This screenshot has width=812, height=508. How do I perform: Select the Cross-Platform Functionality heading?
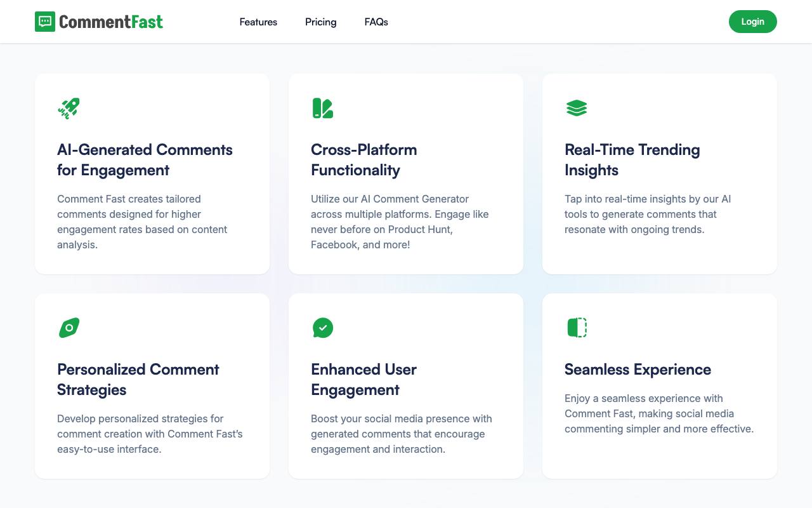pos(364,160)
